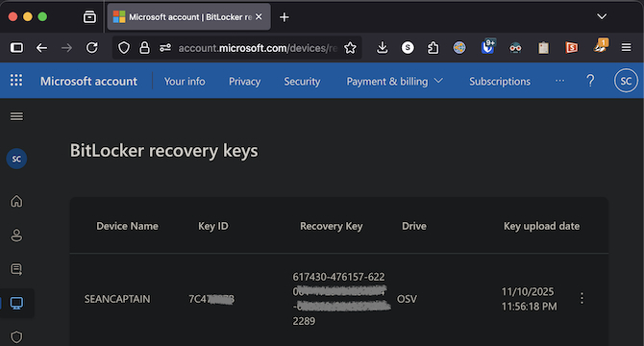The width and height of the screenshot is (644, 346).
Task: Click the Recovery Key column header
Action: pyautogui.click(x=331, y=226)
